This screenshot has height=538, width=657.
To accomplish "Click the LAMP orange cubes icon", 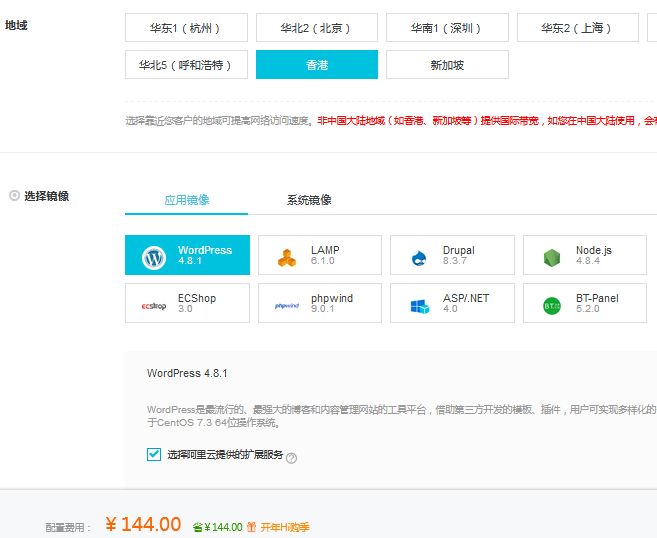I will point(287,258).
